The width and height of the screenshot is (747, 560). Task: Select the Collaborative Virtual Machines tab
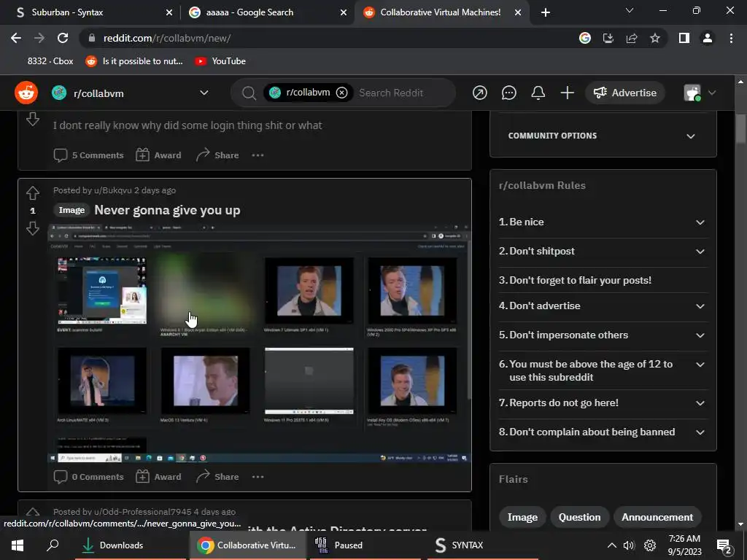[x=440, y=12]
